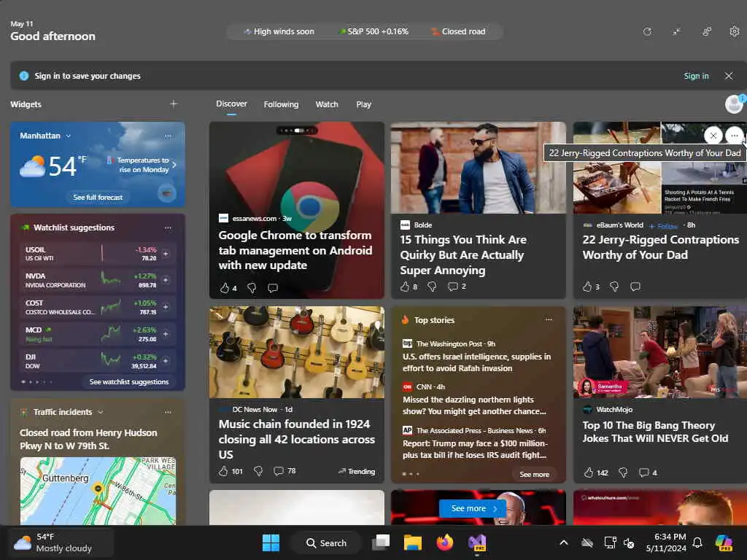The width and height of the screenshot is (747, 560).
Task: Click the blue See more button
Action: (x=473, y=508)
